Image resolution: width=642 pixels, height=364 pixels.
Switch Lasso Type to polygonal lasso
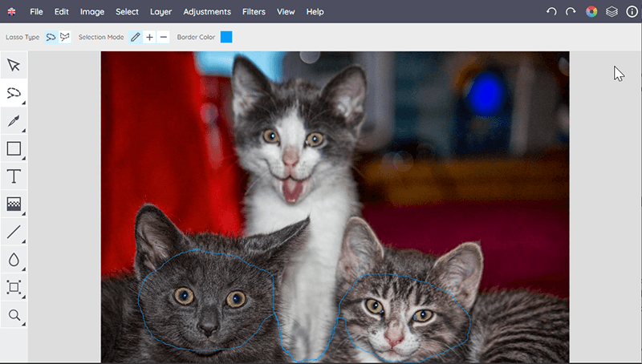pyautogui.click(x=65, y=37)
